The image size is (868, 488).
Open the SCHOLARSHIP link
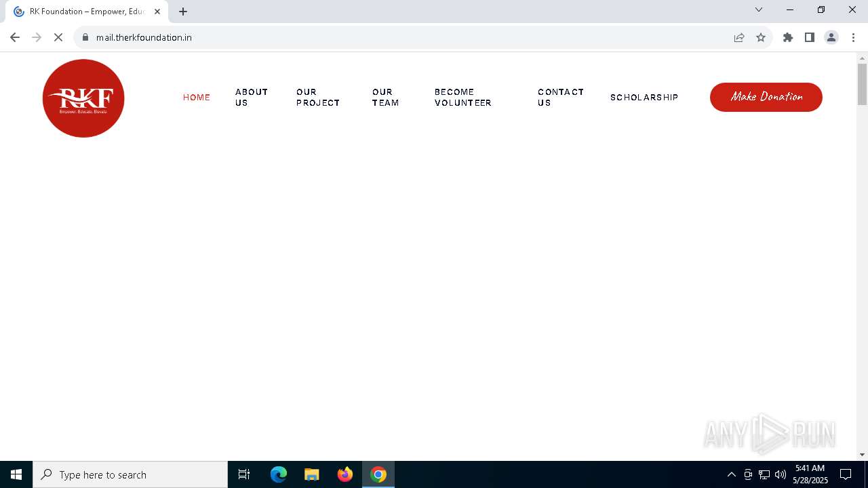coord(644,98)
